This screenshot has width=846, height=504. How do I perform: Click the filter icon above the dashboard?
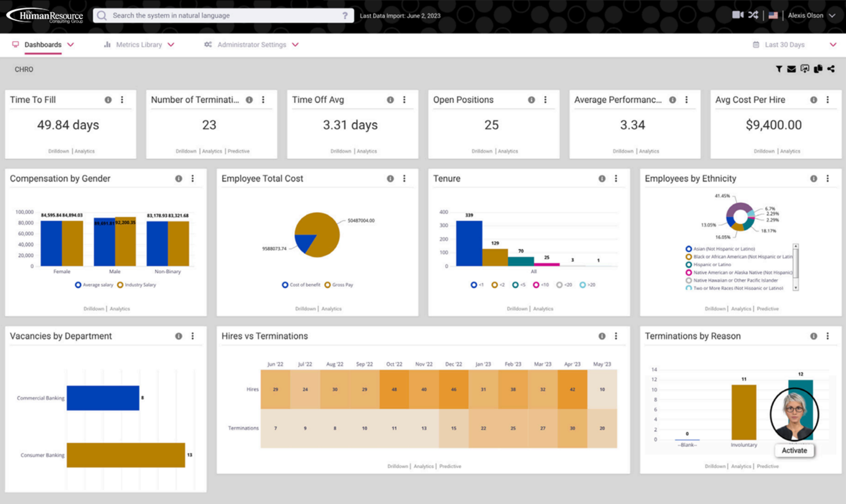pyautogui.click(x=779, y=69)
